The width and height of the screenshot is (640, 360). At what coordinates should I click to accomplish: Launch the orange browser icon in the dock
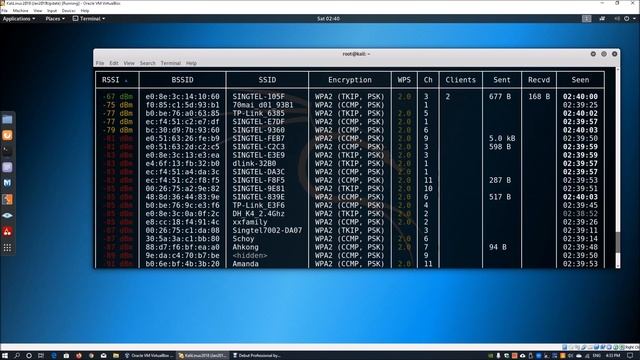(7, 136)
